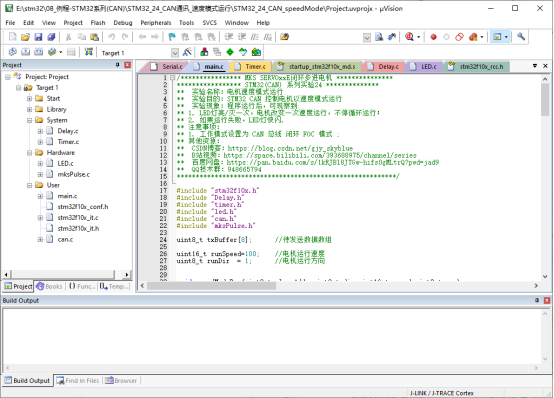Open the Debug menu
Viewport: 554px width, 398px height.
(x=123, y=23)
